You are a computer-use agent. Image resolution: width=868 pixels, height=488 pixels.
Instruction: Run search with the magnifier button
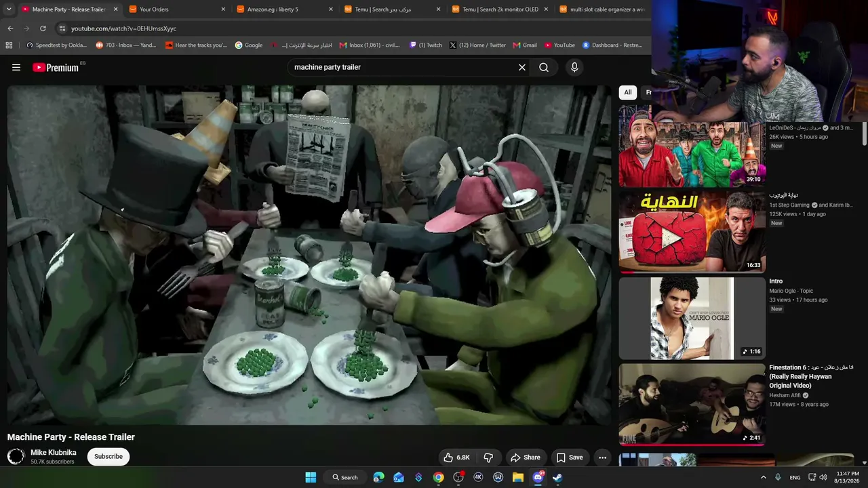(544, 67)
